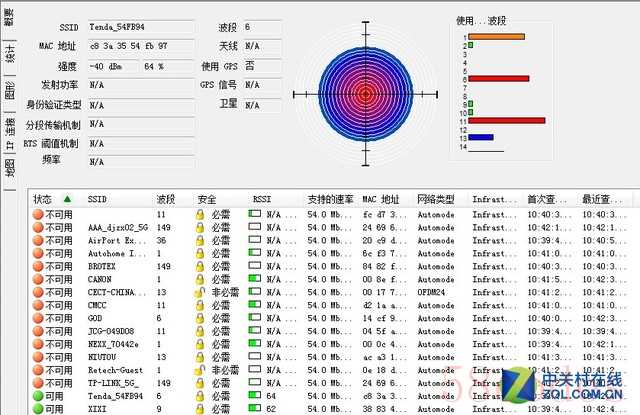Sort list using 状态 column arrow
The height and width of the screenshot is (415, 640).
(67, 199)
